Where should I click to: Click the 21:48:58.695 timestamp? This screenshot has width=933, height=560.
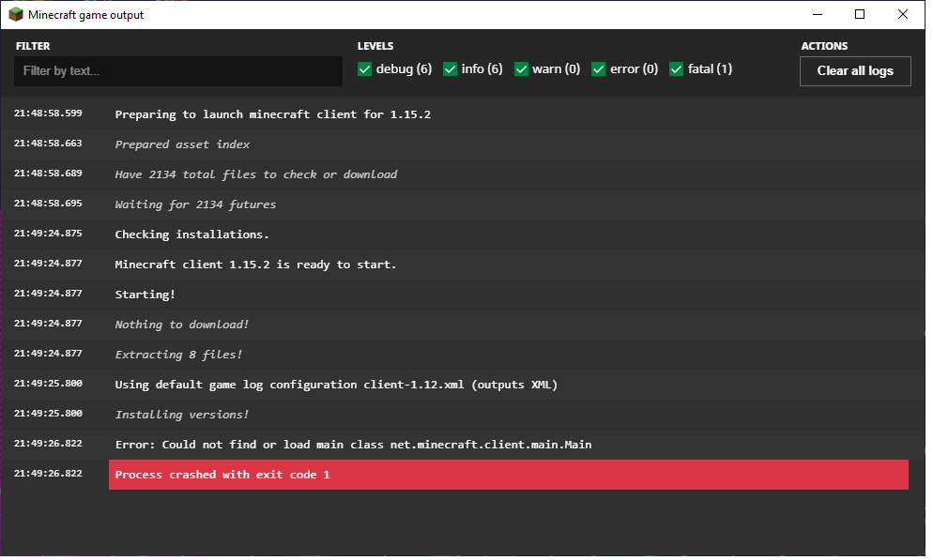pyautogui.click(x=48, y=204)
